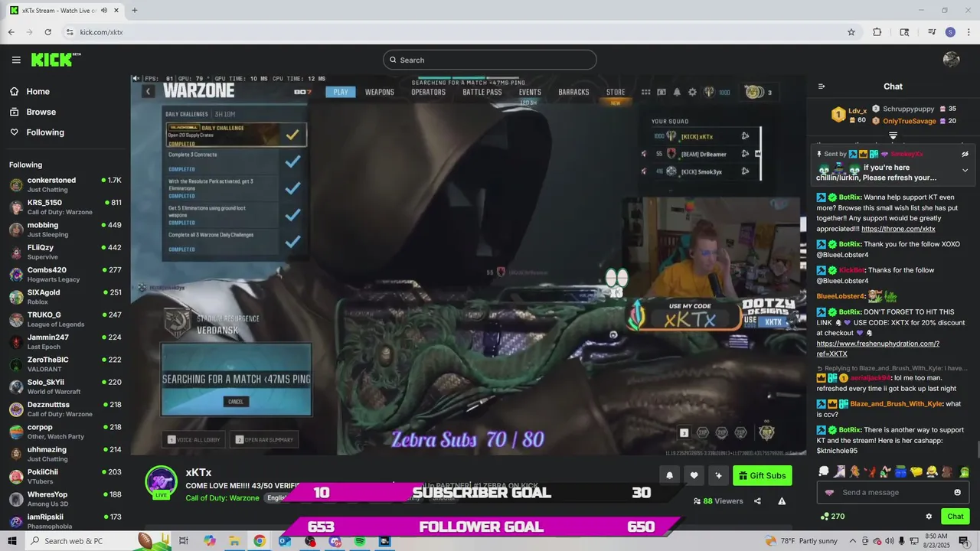Open KRS_5150 channel in sidebar
980x551 pixels.
65,207
